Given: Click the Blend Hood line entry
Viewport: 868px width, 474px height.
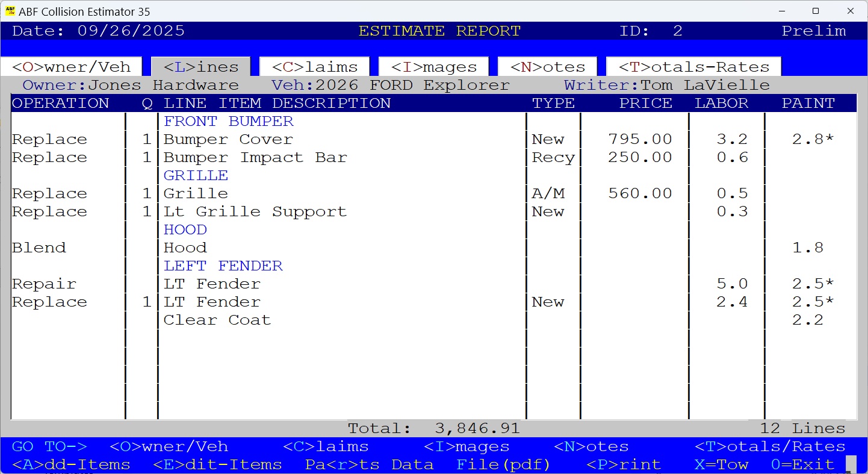Looking at the screenshot, I should 185,248.
